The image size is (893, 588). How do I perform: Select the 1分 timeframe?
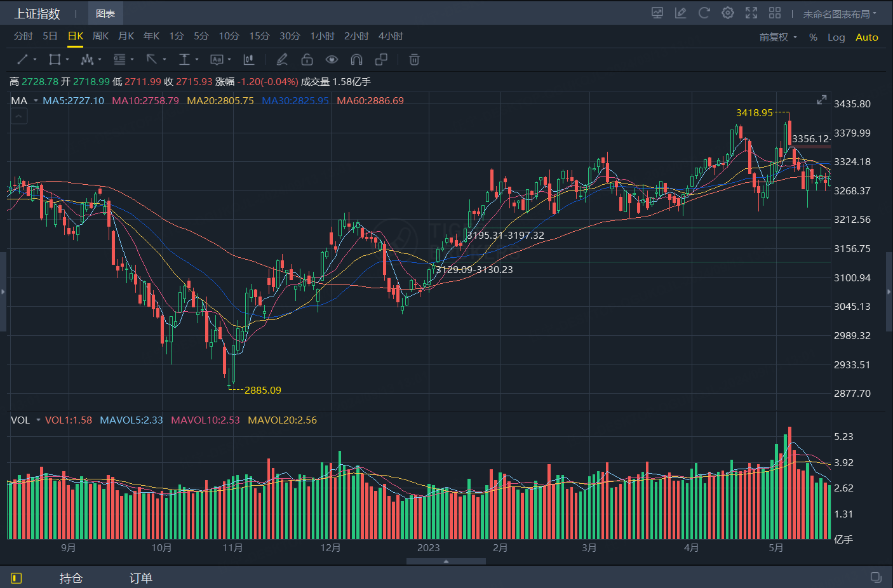pos(177,36)
